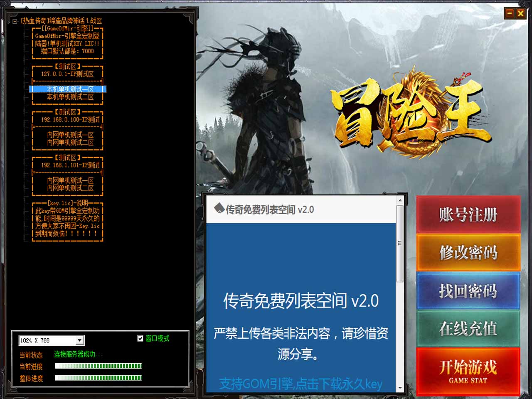This screenshot has width=532, height=399.
Task: Click the 支持GOM引擎 download key link
Action: pos(300,384)
